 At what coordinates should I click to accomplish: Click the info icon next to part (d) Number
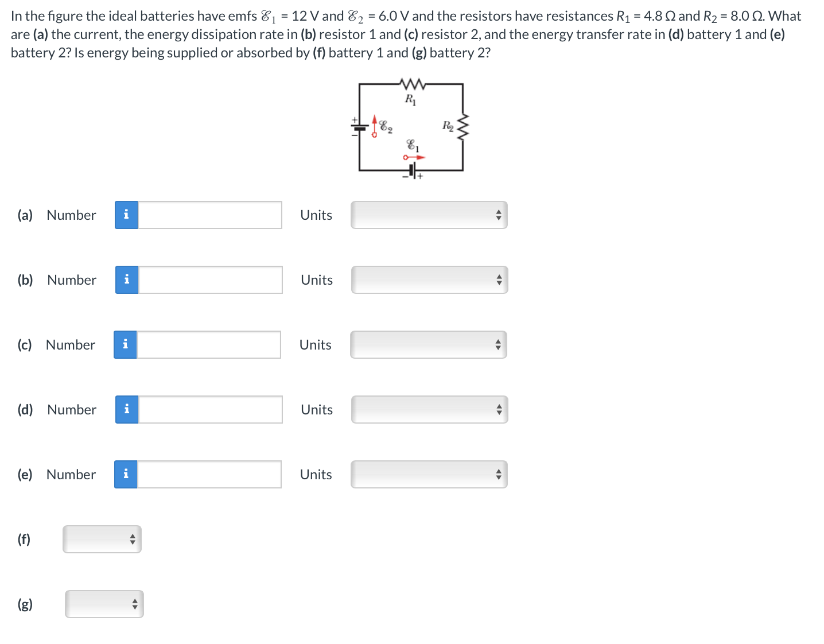(126, 409)
